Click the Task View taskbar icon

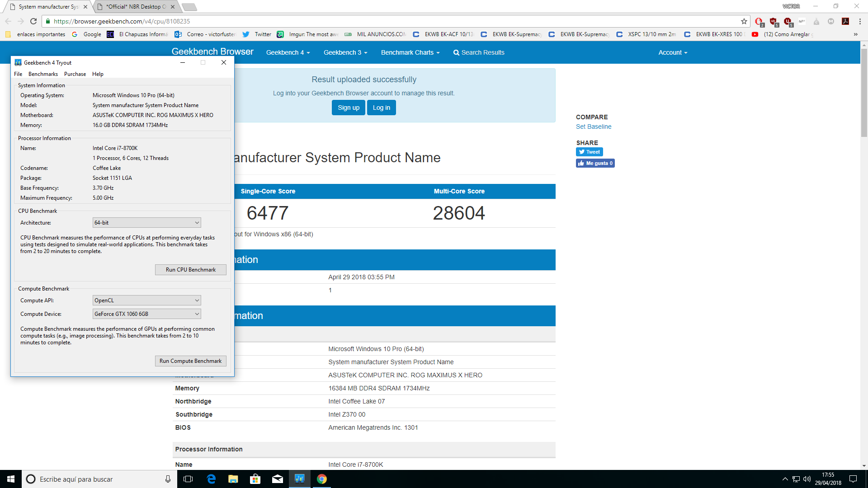tap(188, 479)
